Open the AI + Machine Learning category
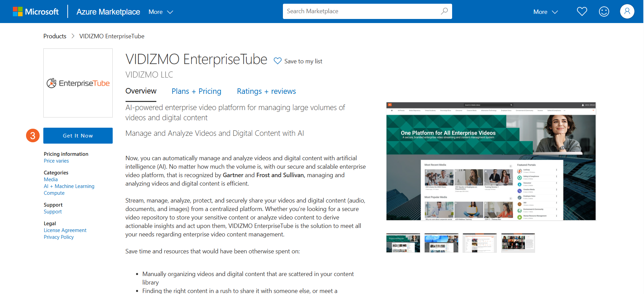 69,186
